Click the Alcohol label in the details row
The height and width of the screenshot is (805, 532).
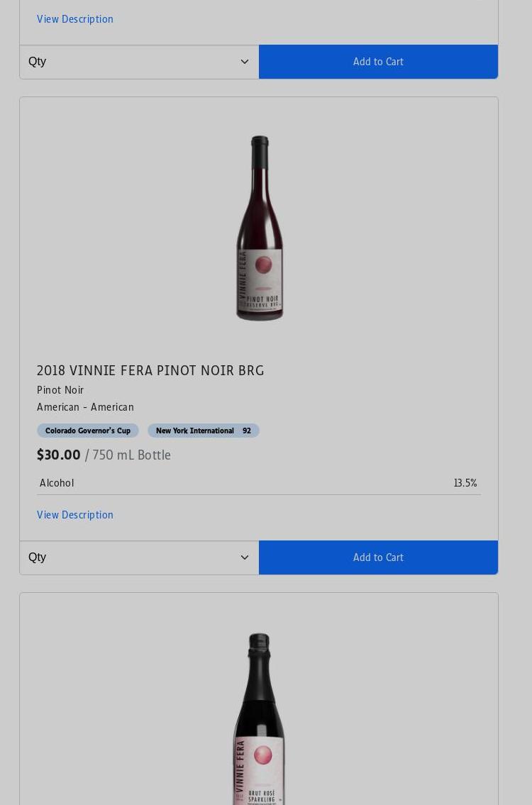[57, 483]
